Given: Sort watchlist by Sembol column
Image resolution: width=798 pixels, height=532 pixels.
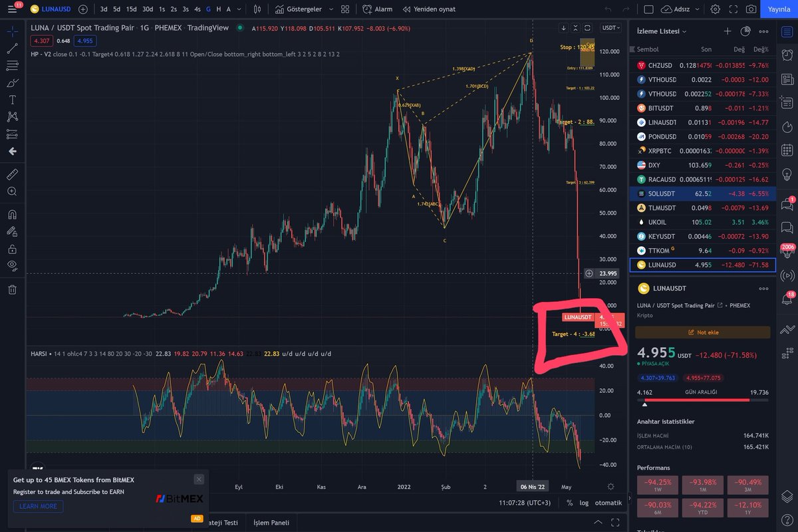Looking at the screenshot, I should click(x=648, y=49).
